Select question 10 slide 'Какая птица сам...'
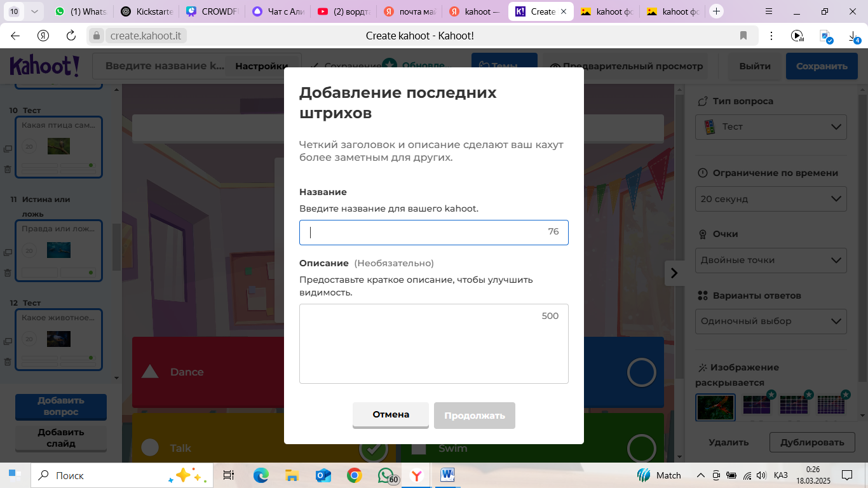Viewport: 868px width, 488px height. tap(58, 147)
